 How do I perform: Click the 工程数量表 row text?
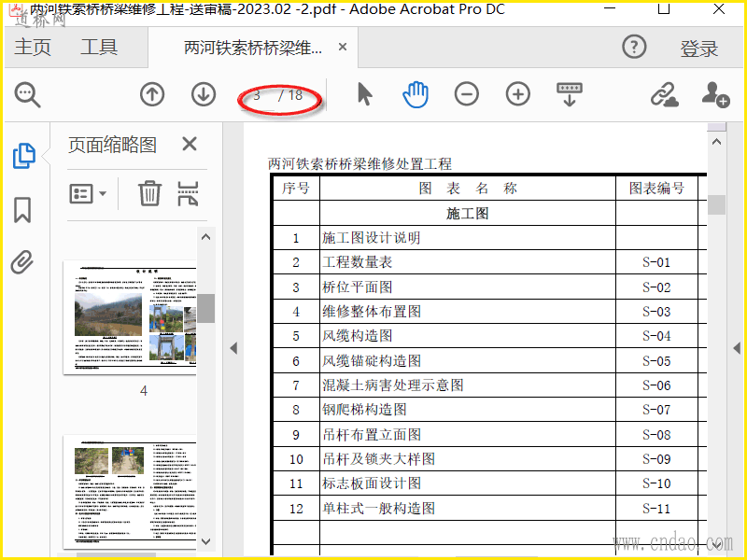(358, 262)
